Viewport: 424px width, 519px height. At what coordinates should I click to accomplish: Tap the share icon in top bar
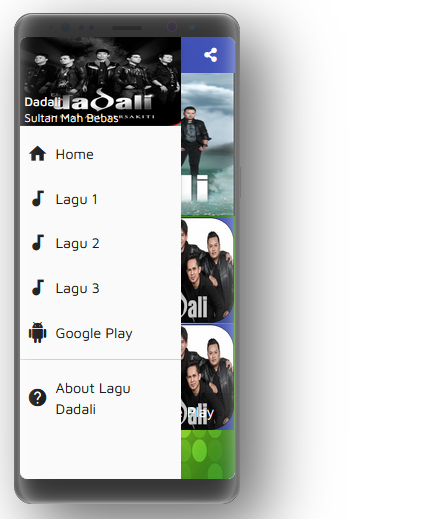coord(211,55)
